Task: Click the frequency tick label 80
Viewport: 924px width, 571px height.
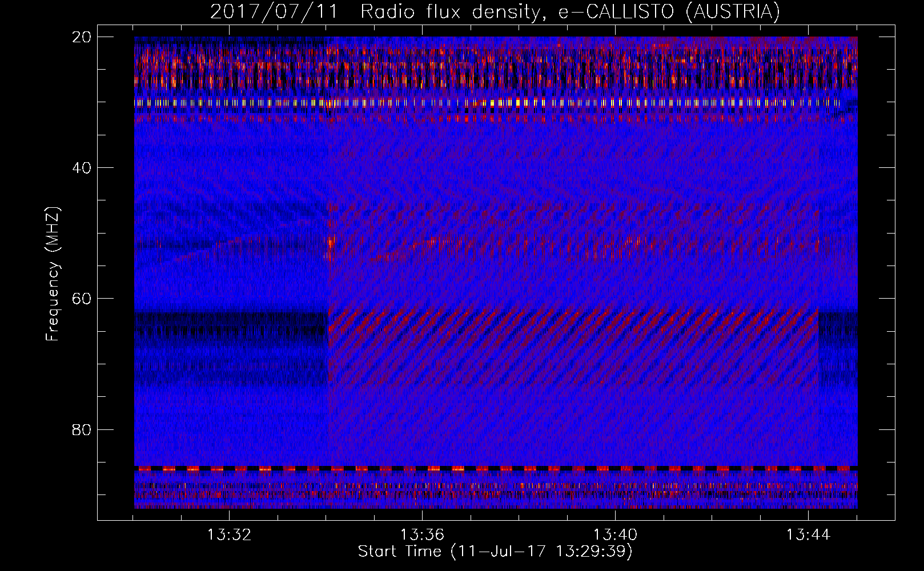Action: pyautogui.click(x=82, y=429)
